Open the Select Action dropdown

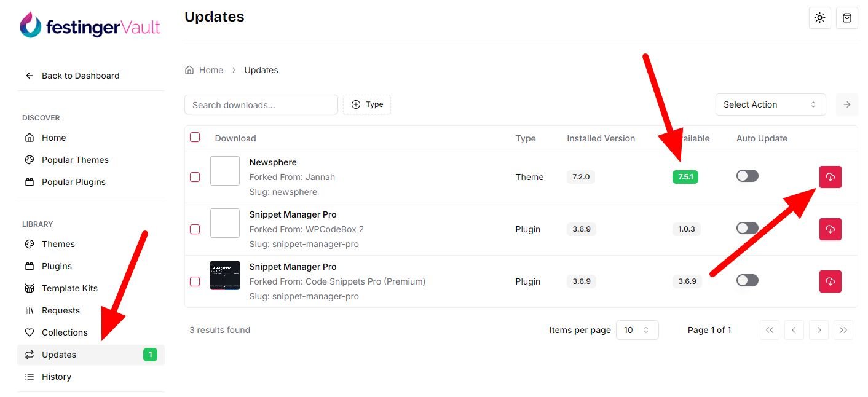770,104
